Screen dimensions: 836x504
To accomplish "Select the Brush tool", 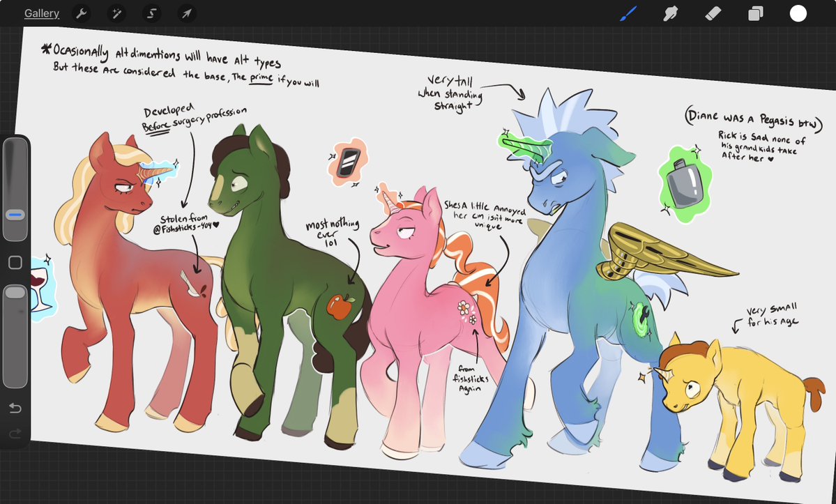I will [x=629, y=13].
